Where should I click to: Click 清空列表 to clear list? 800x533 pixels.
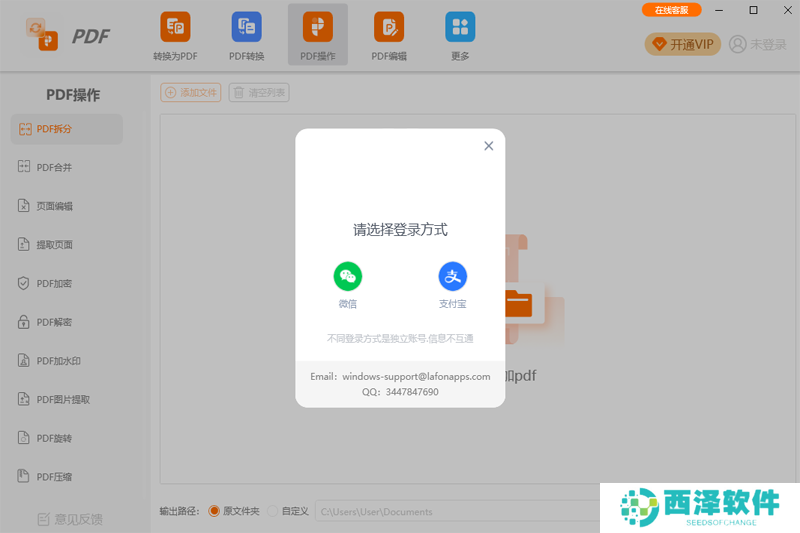[259, 92]
